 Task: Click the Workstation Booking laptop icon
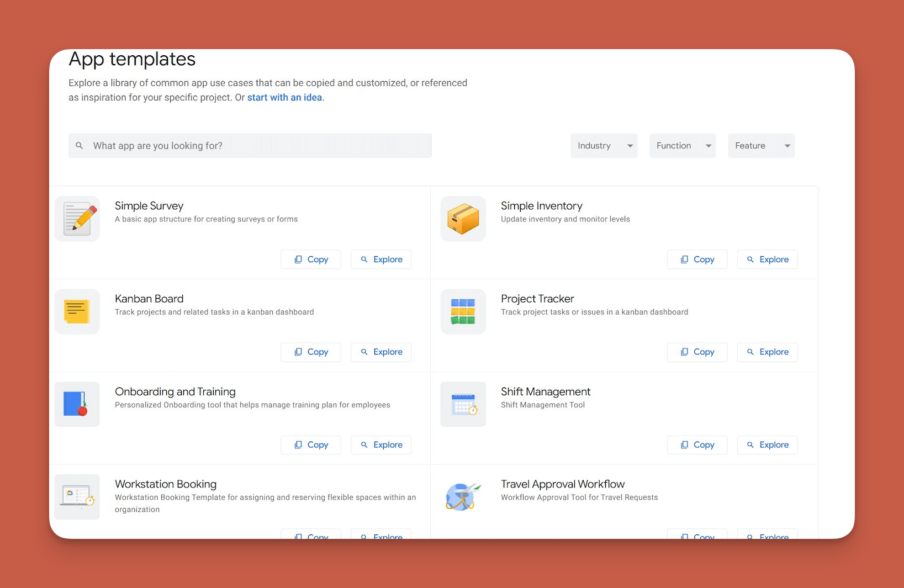[x=77, y=497]
